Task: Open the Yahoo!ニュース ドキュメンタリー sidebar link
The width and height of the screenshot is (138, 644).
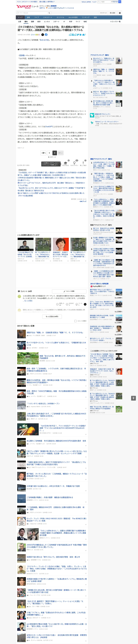Action: [107, 122]
